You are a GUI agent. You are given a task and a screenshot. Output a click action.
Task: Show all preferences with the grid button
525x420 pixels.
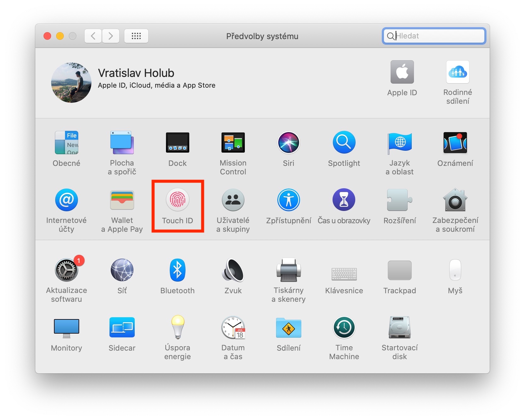click(136, 36)
